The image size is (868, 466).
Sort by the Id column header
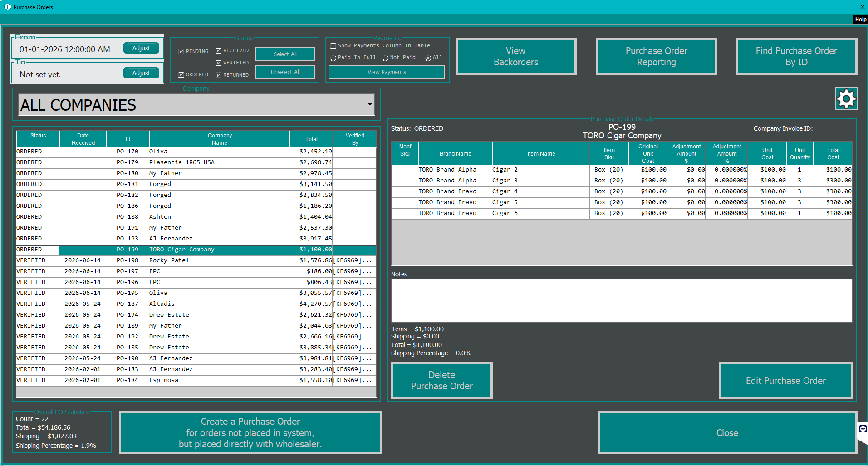pyautogui.click(x=128, y=139)
